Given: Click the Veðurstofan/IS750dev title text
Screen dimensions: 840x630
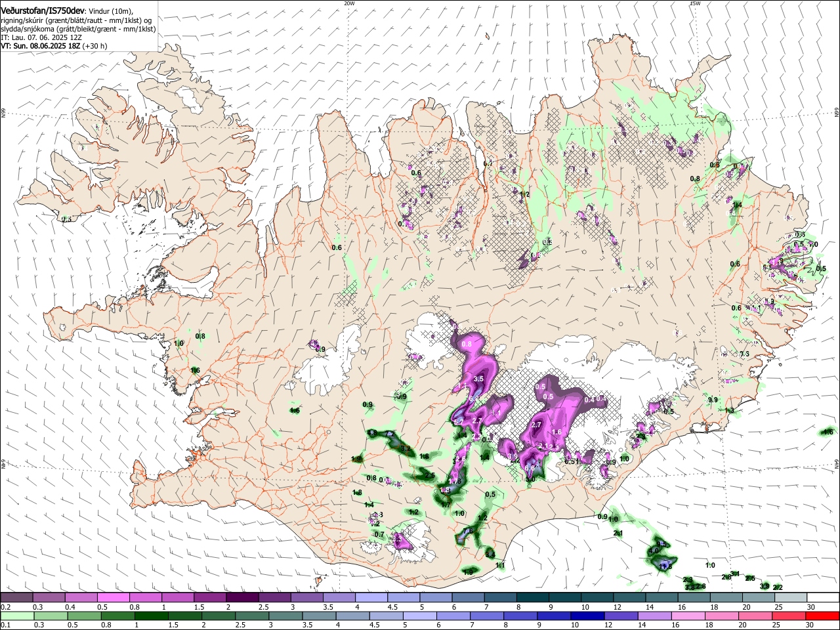Looking at the screenshot, I should (43, 10).
